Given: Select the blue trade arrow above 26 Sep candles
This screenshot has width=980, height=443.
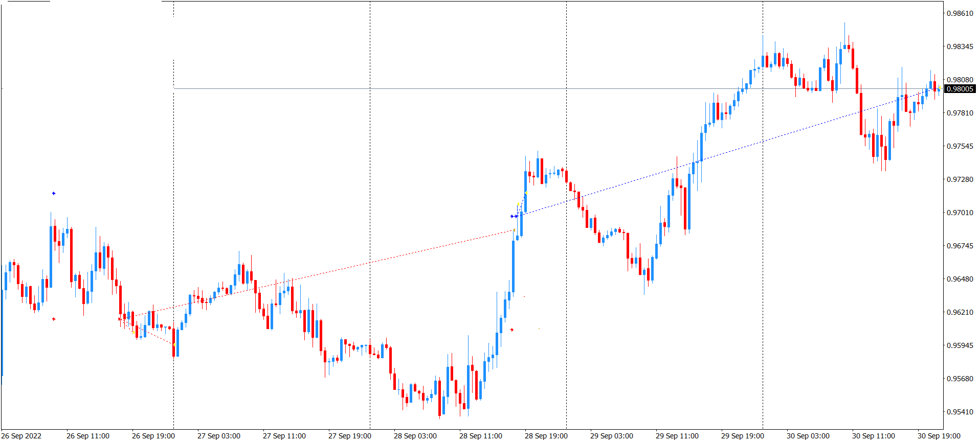Looking at the screenshot, I should 54,194.
